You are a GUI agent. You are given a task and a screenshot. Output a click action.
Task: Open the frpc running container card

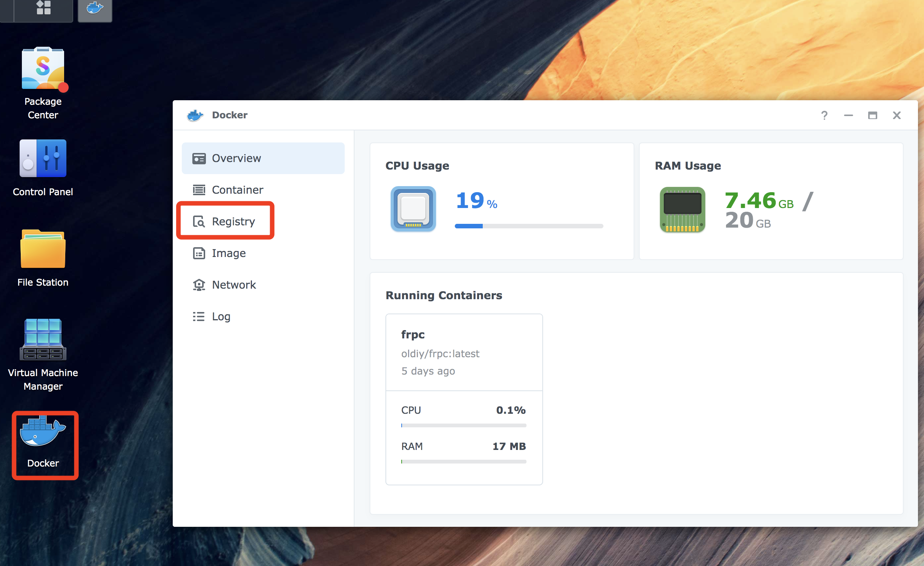pyautogui.click(x=464, y=399)
